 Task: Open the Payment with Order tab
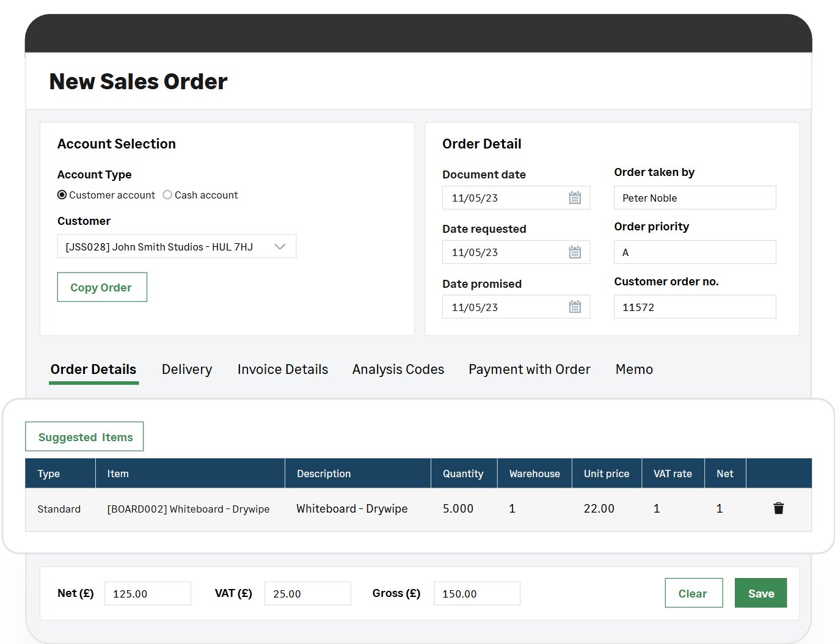[529, 370]
